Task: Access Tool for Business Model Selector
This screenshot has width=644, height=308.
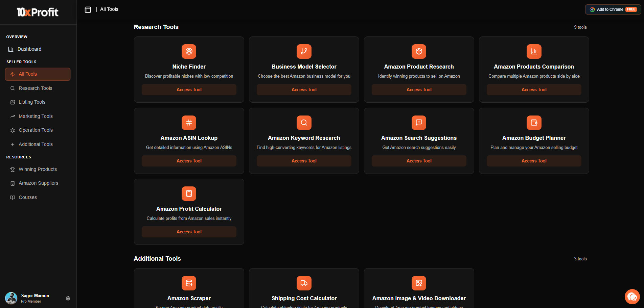Action: [304, 89]
